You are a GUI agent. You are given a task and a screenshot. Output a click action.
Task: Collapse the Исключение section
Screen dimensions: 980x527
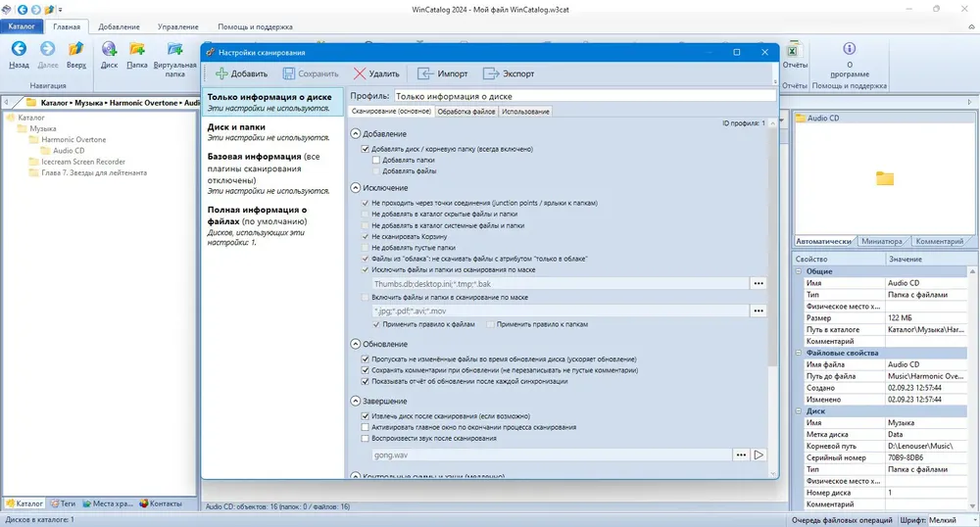[x=356, y=187]
